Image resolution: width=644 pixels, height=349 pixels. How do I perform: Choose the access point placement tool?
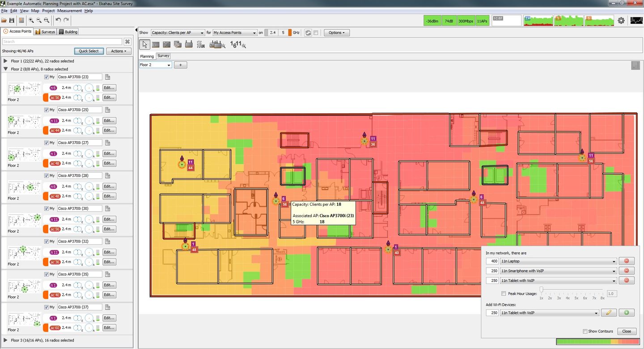coord(188,44)
